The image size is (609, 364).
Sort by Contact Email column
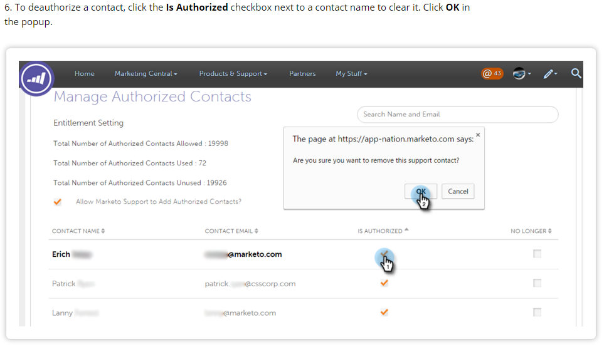231,231
